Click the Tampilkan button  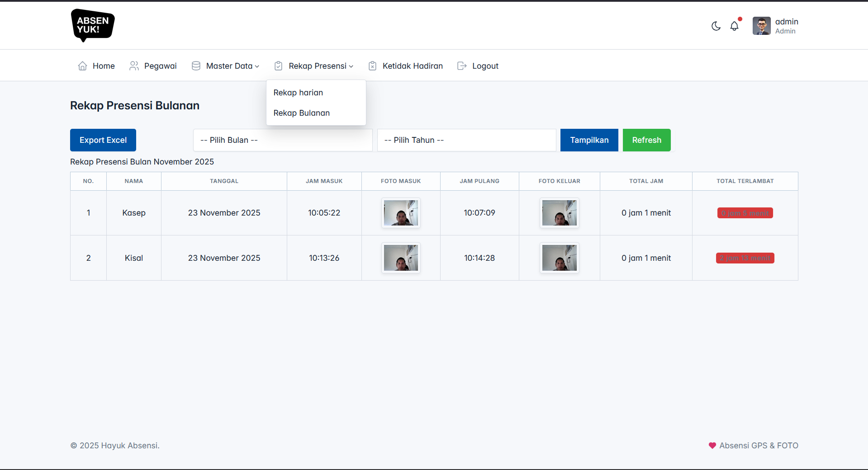point(589,140)
